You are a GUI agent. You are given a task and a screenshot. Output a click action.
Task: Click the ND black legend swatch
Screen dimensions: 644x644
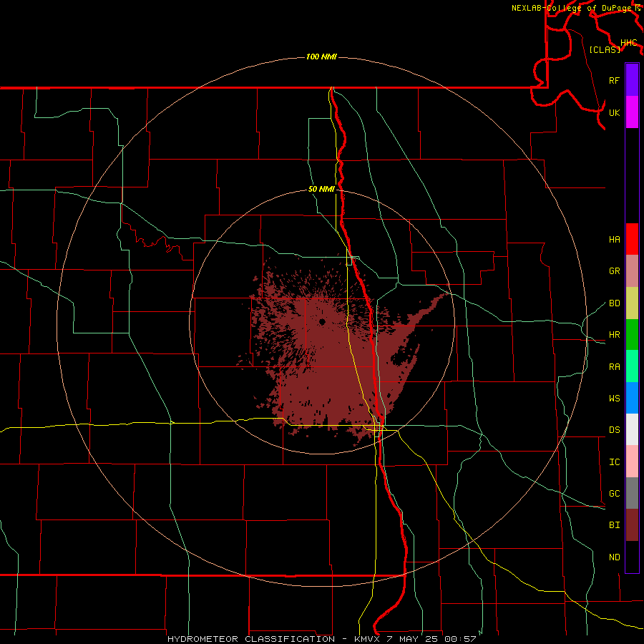click(632, 557)
